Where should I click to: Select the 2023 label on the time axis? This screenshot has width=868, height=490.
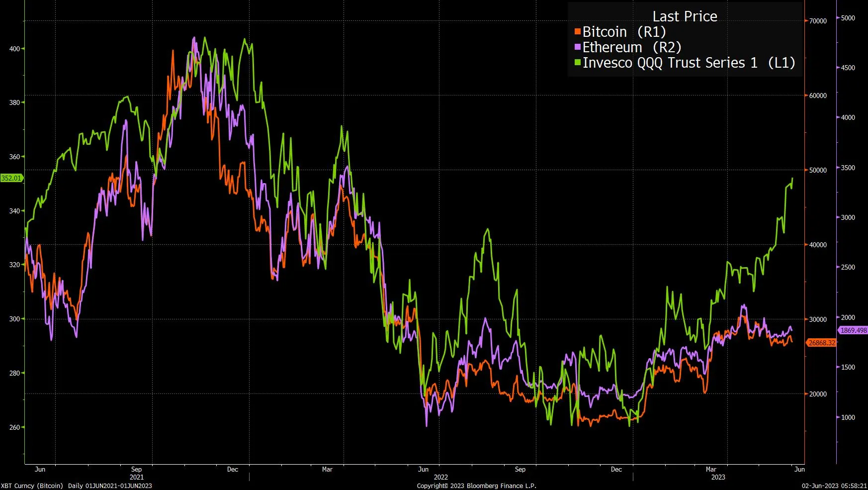(719, 477)
